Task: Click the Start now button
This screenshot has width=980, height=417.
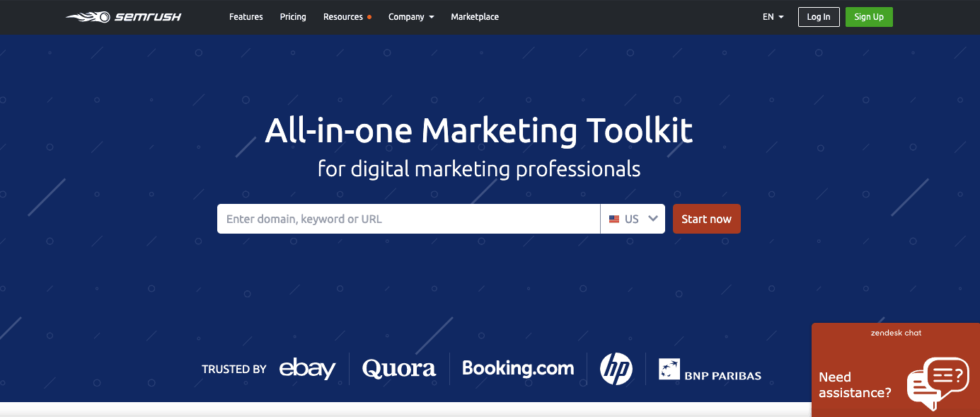Action: point(706,219)
